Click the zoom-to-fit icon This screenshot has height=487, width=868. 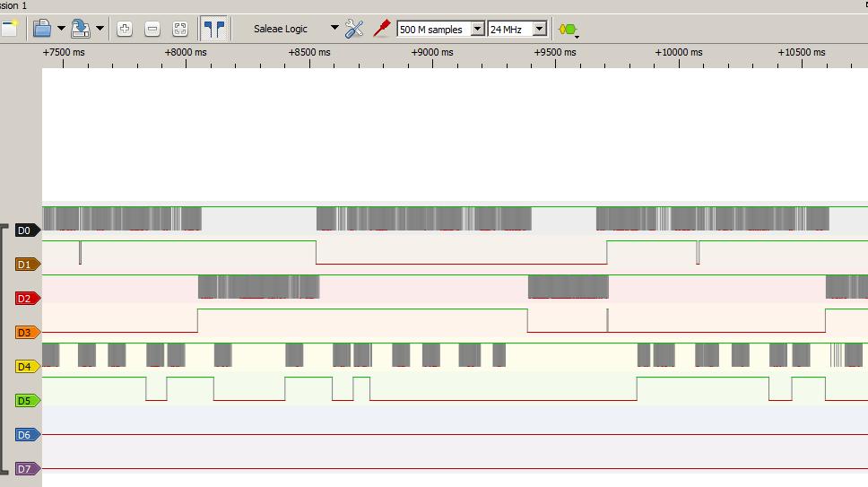tap(180, 29)
